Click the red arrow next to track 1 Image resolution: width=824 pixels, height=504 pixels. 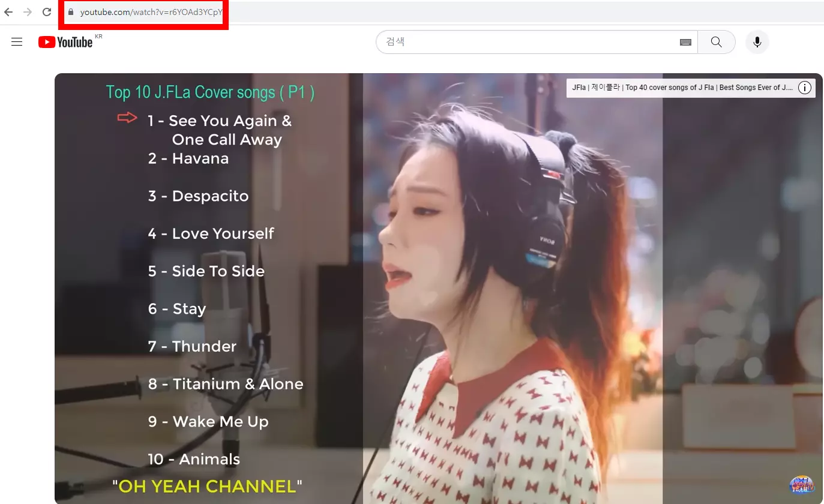click(x=127, y=118)
